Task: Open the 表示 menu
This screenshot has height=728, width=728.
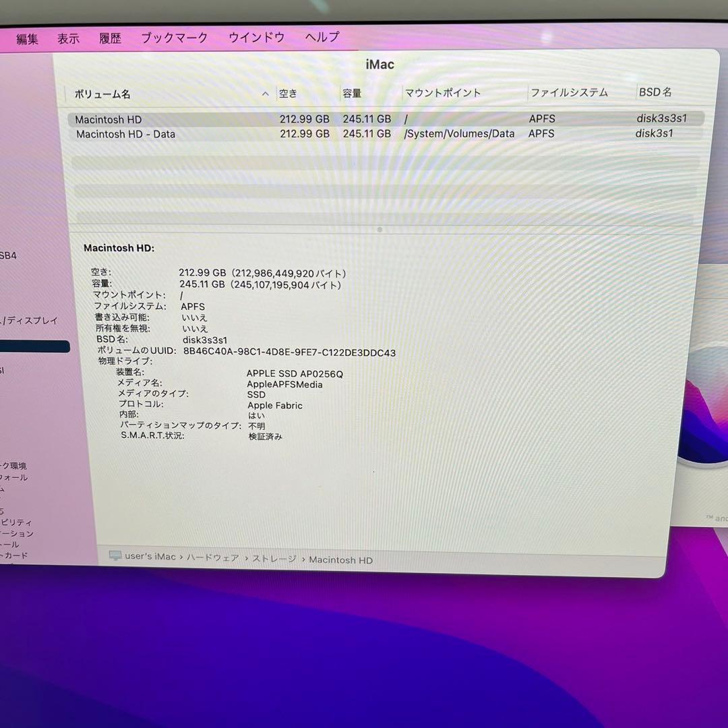Action: [x=67, y=38]
